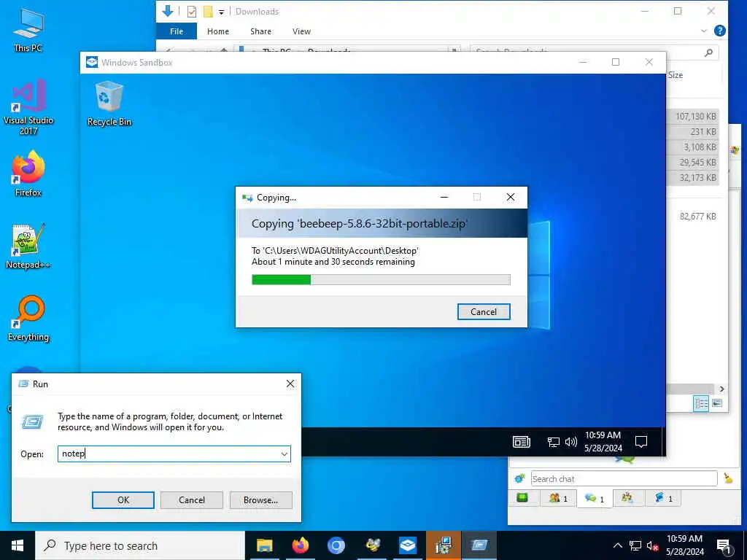Show hidden icons in host tray
Image resolution: width=747 pixels, height=560 pixels.
617,545
